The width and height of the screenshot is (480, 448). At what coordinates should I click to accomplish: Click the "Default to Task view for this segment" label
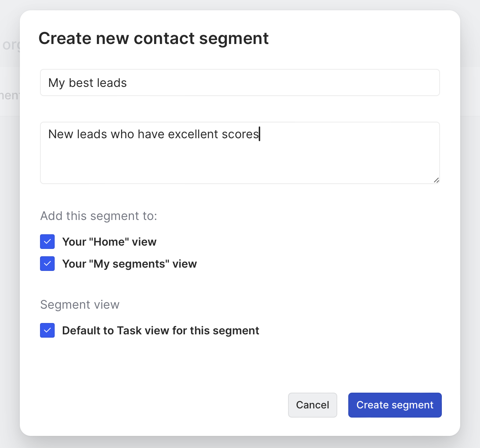click(x=161, y=331)
